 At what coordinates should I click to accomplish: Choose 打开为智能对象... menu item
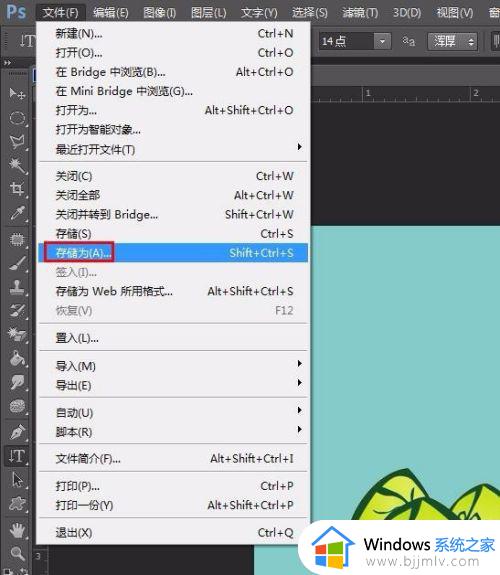pos(173,129)
